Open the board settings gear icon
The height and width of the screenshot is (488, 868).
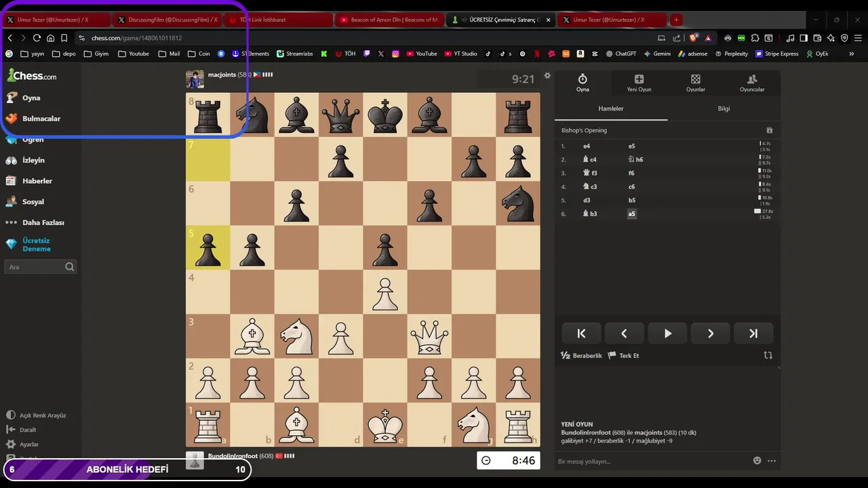click(547, 75)
